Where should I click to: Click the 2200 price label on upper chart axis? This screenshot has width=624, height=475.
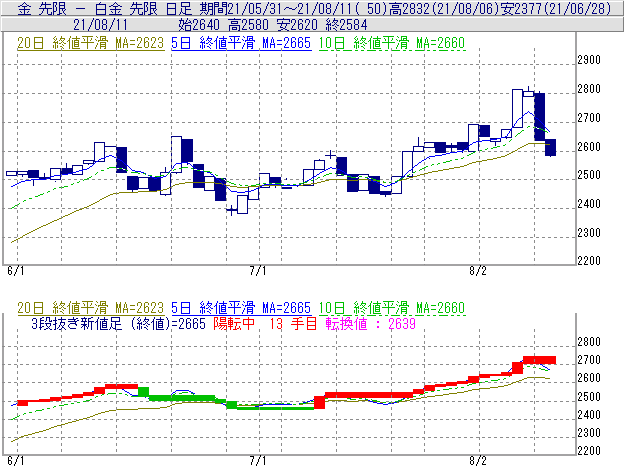click(589, 261)
